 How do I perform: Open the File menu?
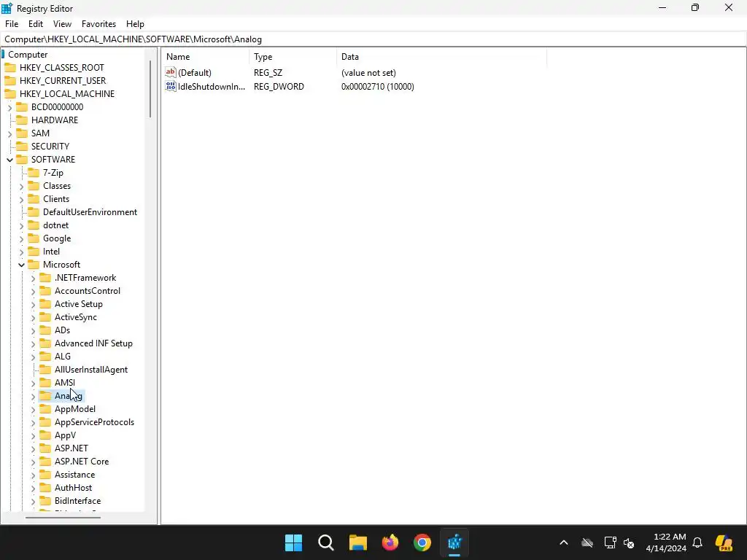pos(12,24)
